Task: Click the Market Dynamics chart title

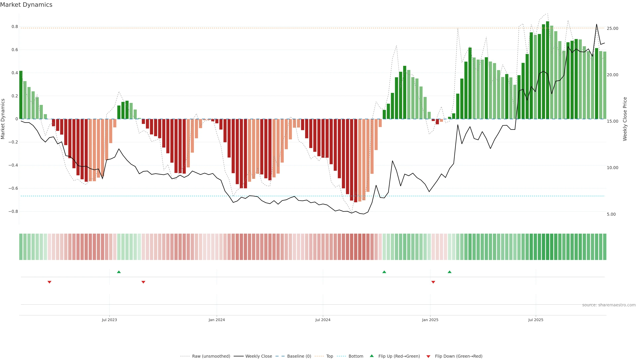Action: (26, 5)
